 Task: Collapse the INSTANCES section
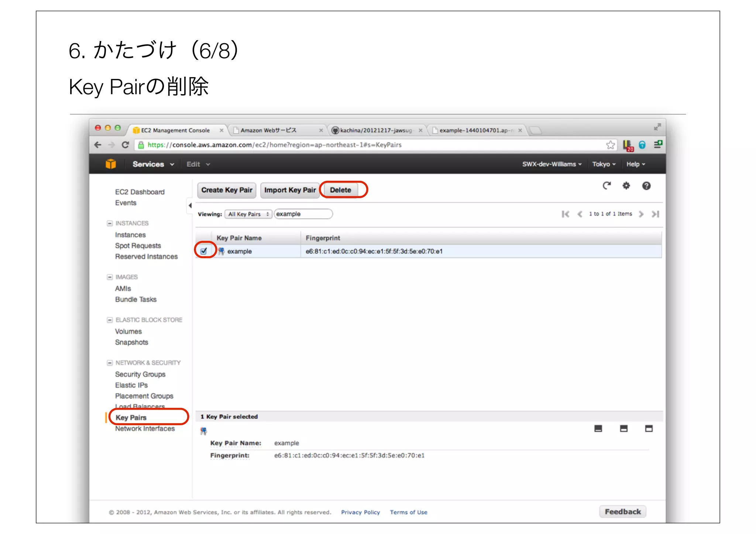point(110,223)
